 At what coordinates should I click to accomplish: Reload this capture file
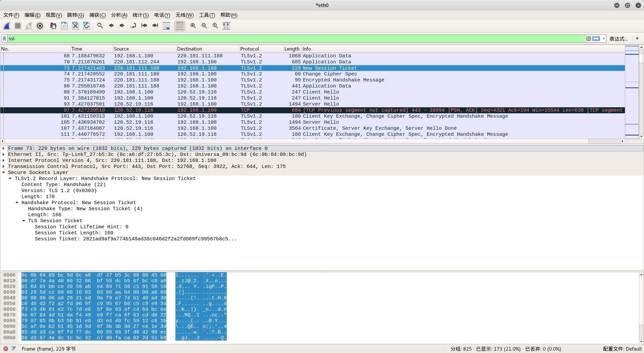pyautogui.click(x=87, y=26)
